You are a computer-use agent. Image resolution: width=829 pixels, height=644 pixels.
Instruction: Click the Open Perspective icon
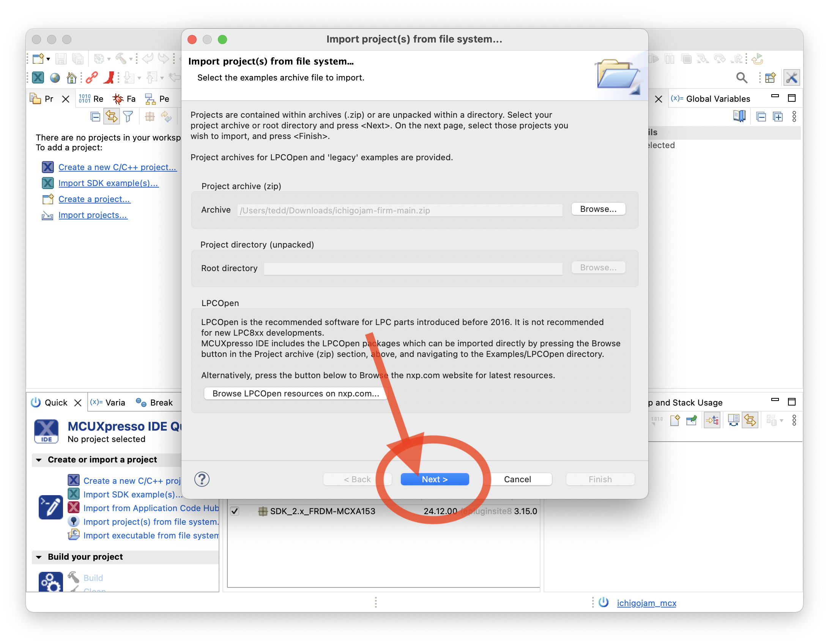coord(771,78)
